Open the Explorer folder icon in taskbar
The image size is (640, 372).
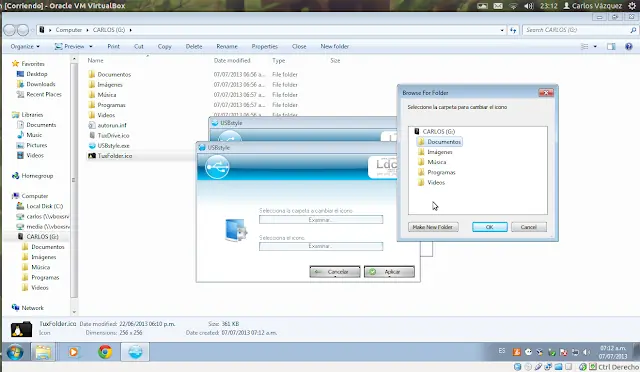click(x=43, y=352)
